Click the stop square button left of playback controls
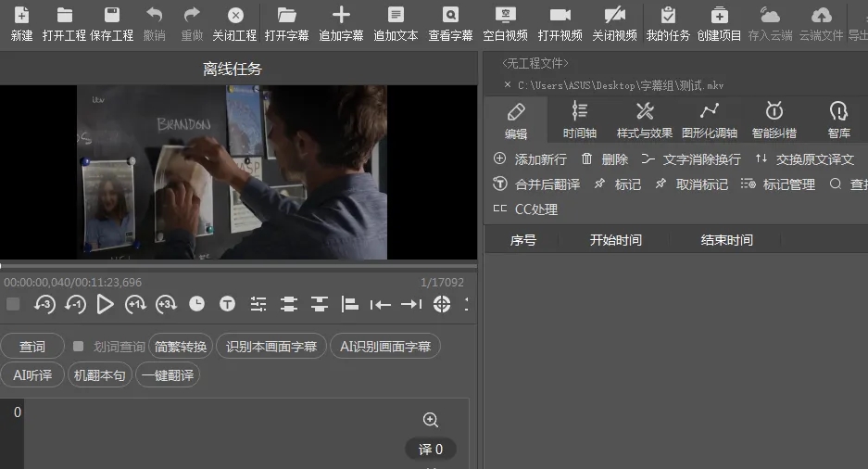The width and height of the screenshot is (868, 469). click(x=13, y=304)
